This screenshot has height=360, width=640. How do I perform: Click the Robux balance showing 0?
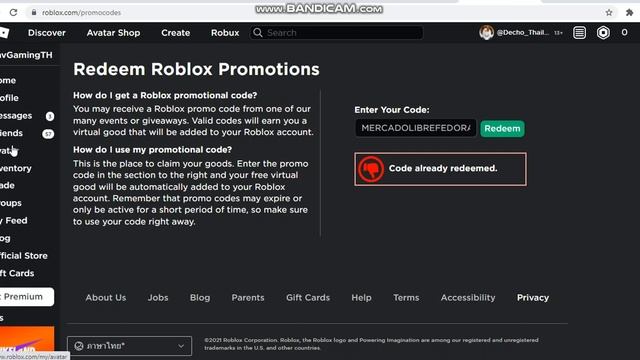click(624, 33)
